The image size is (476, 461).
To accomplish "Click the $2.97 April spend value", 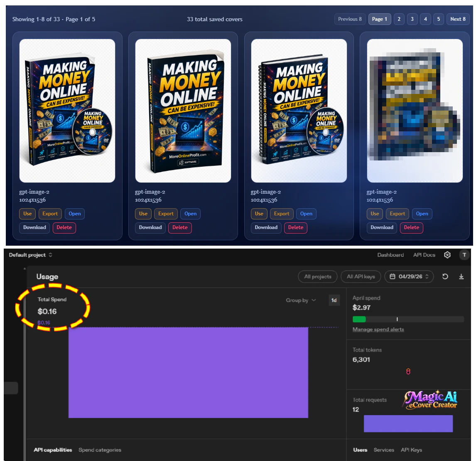I will click(x=361, y=308).
